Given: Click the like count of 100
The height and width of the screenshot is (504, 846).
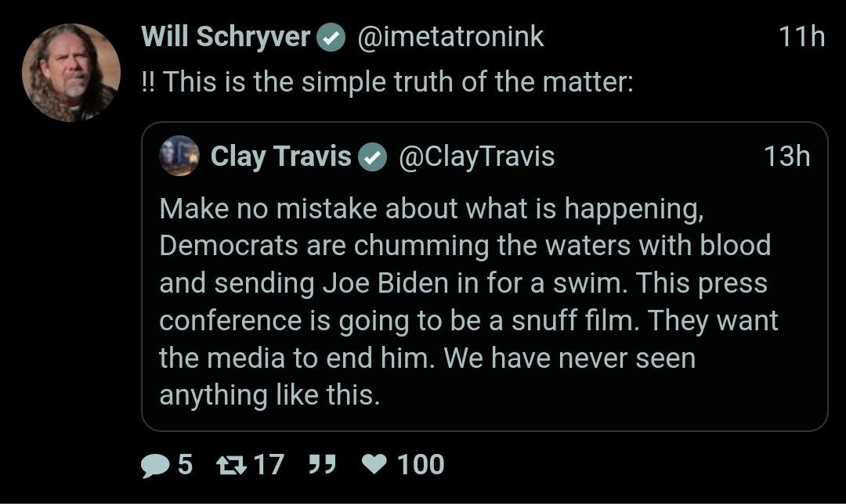Looking at the screenshot, I should 421,465.
